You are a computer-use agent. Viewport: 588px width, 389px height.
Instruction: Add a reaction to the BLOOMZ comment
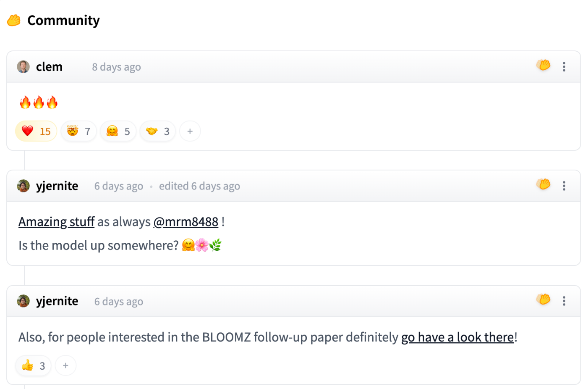65,365
